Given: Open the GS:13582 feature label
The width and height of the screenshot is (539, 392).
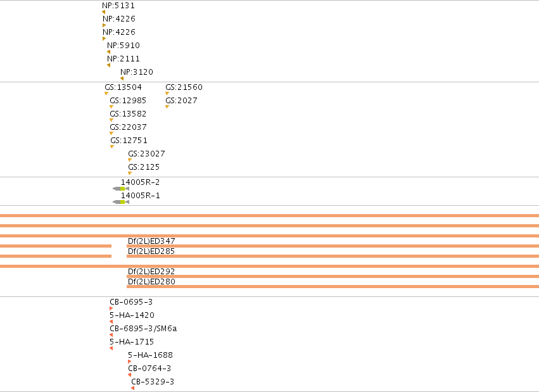Looking at the screenshot, I should point(128,114).
